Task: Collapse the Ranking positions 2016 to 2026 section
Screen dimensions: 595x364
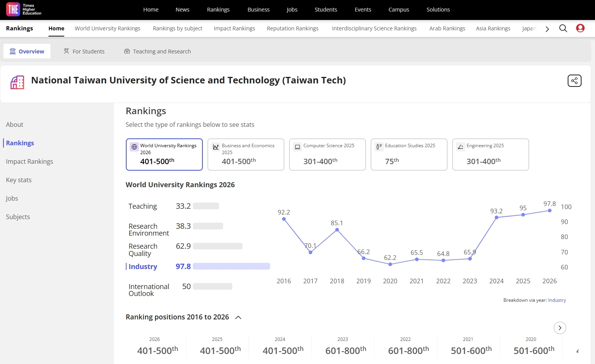Action: click(x=238, y=317)
